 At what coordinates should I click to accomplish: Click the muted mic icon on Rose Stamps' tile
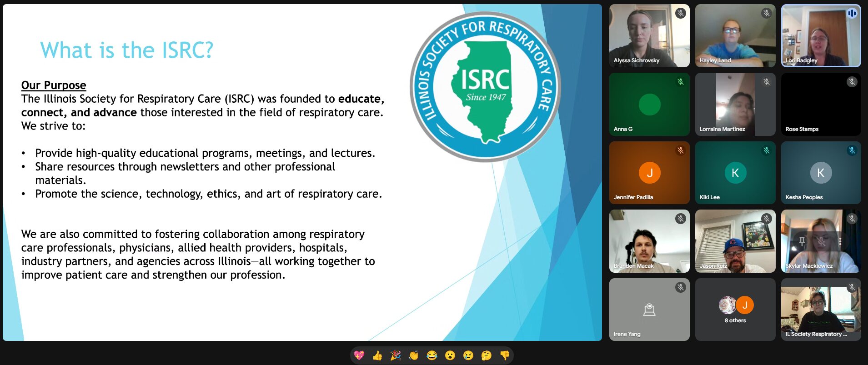pos(852,82)
